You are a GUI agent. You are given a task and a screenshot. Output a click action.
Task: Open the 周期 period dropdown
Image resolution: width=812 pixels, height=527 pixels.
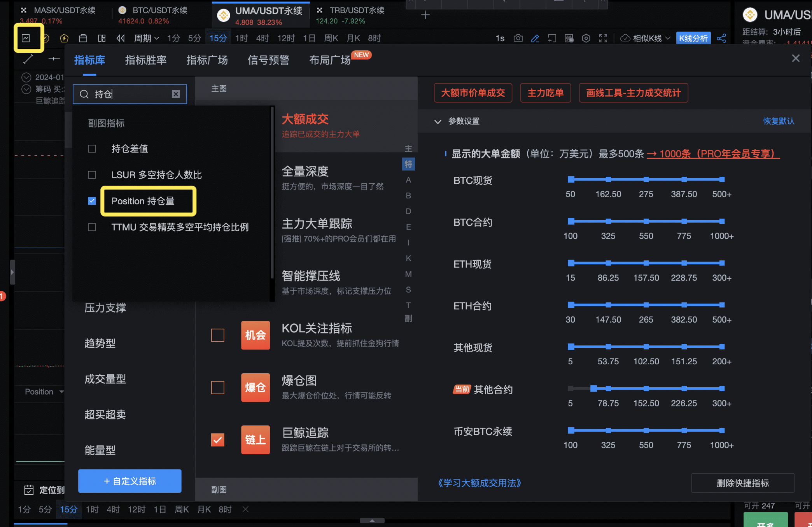(146, 38)
